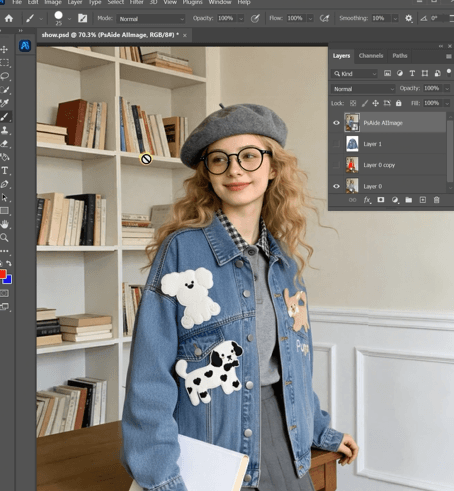Expand the Smoothing slider arrow
The width and height of the screenshot is (454, 491).
click(x=395, y=19)
